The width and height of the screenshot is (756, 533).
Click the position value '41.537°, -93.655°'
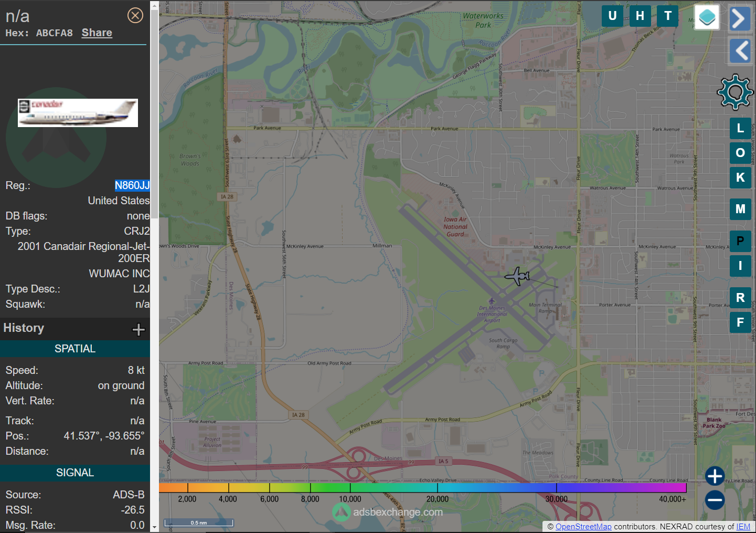[104, 436]
